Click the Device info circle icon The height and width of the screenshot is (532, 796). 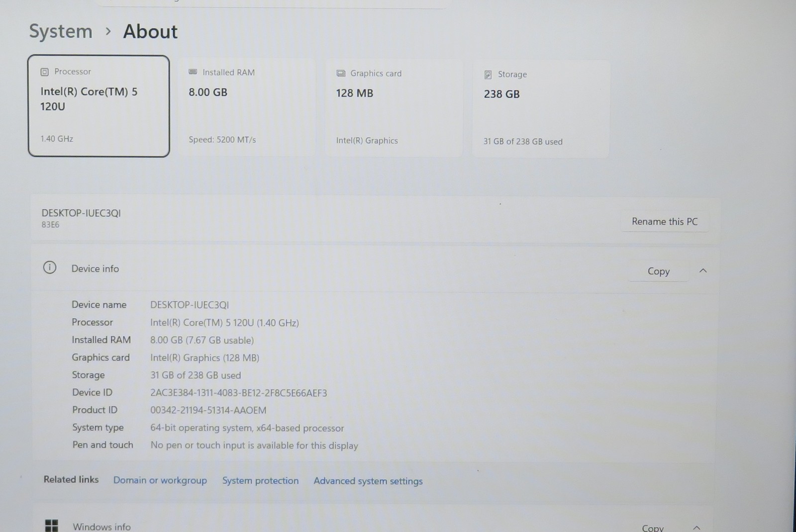click(50, 267)
